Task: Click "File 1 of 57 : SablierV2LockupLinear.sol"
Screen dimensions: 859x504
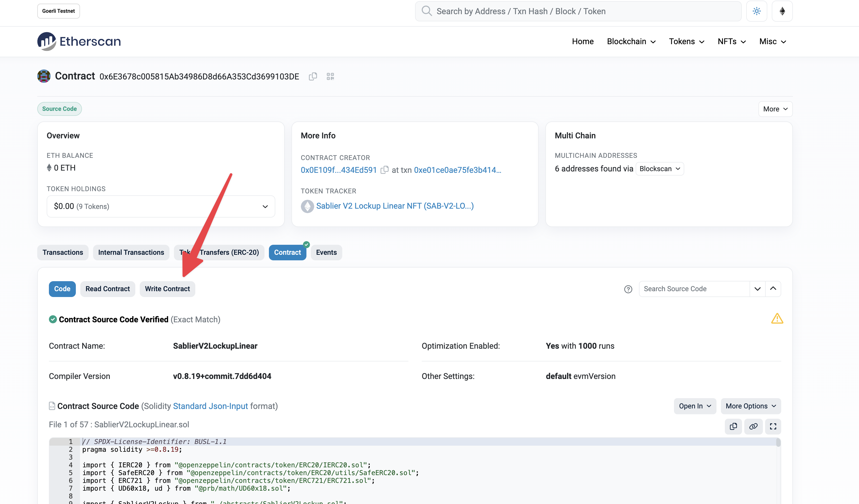Action: (119, 425)
